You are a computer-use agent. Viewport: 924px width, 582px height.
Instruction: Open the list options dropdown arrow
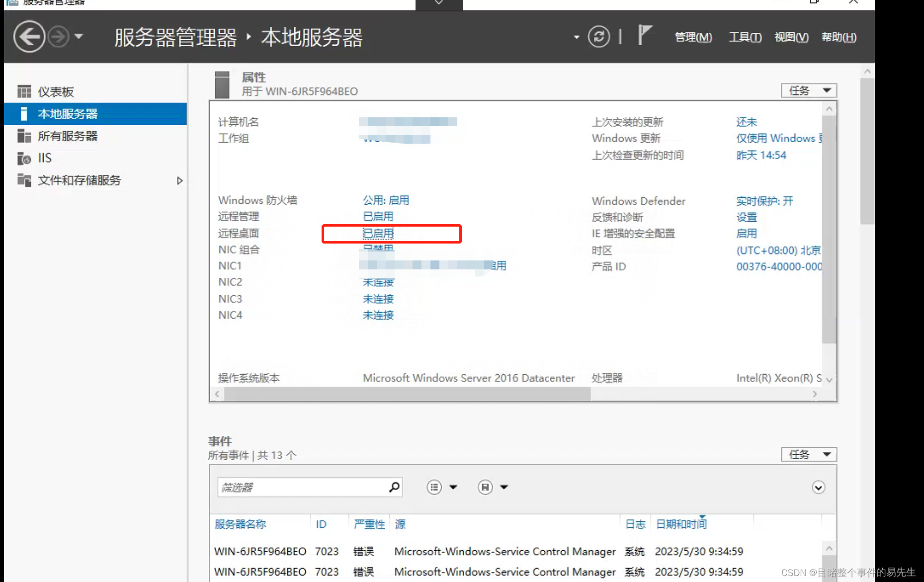pos(453,487)
